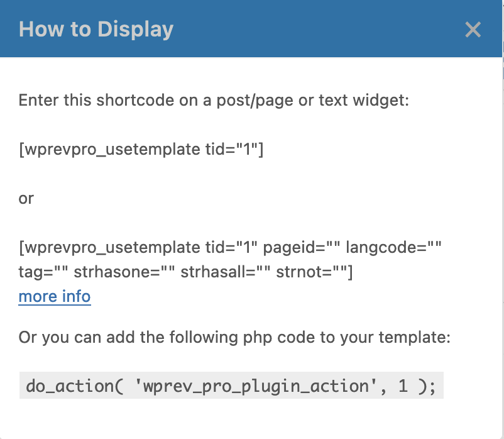Click the standalone 'or' text
Image resolution: width=504 pixels, height=439 pixels.
pyautogui.click(x=26, y=199)
